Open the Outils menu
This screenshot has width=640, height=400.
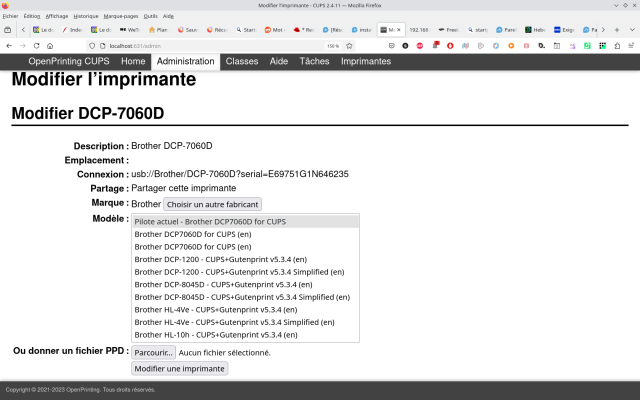click(151, 16)
